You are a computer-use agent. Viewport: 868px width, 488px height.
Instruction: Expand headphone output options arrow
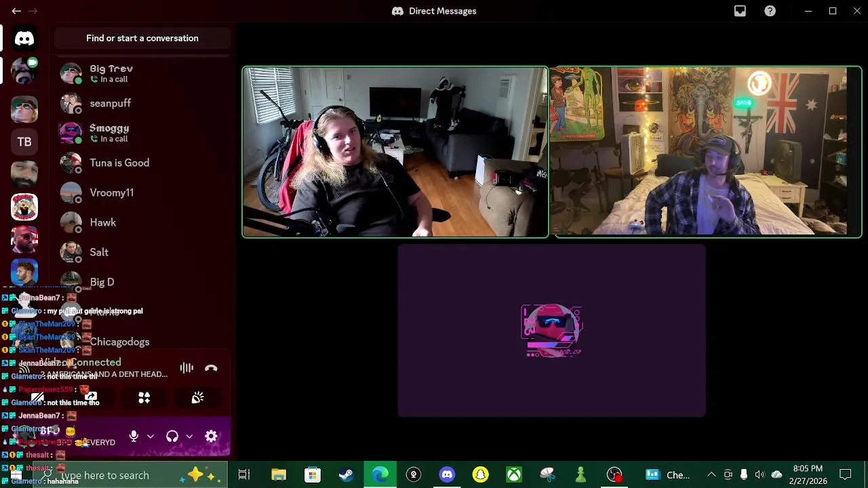pyautogui.click(x=189, y=436)
